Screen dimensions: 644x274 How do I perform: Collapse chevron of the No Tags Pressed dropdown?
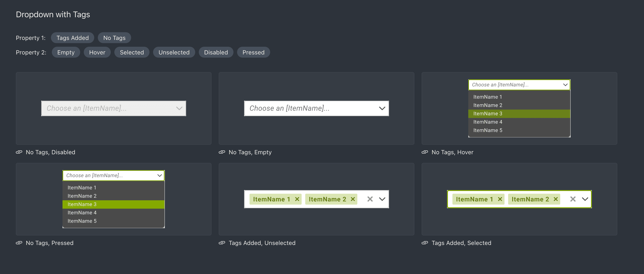click(159, 176)
